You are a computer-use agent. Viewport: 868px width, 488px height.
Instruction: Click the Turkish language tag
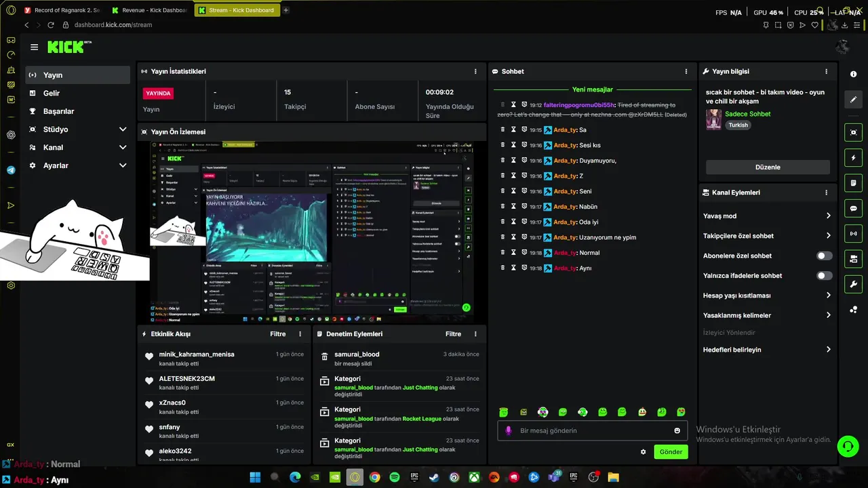[x=738, y=125]
